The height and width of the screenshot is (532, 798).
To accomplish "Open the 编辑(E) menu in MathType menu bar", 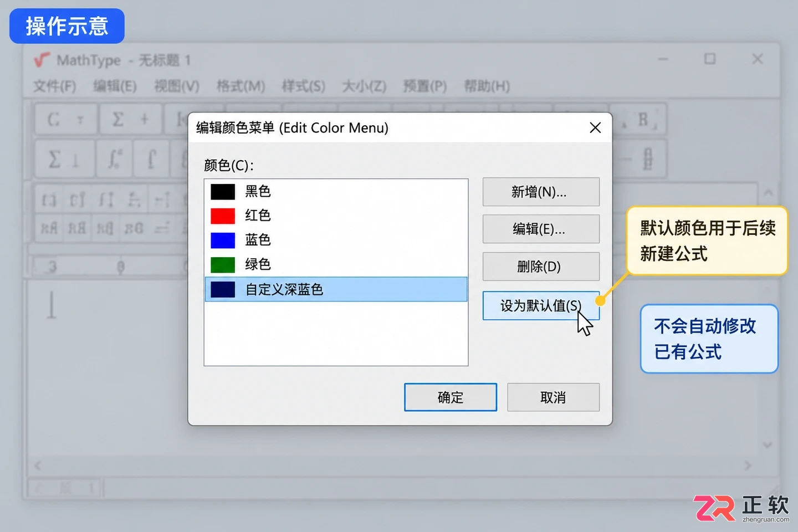I will pyautogui.click(x=115, y=86).
